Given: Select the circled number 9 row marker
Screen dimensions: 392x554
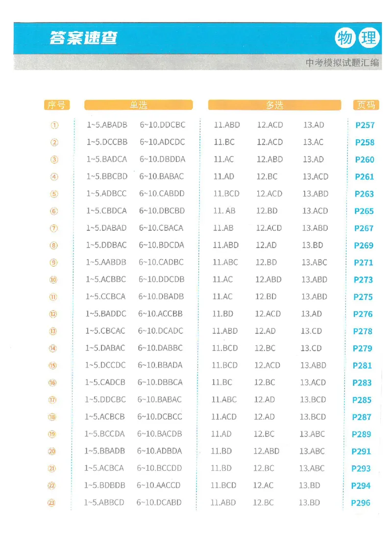Looking at the screenshot, I should [53, 262].
